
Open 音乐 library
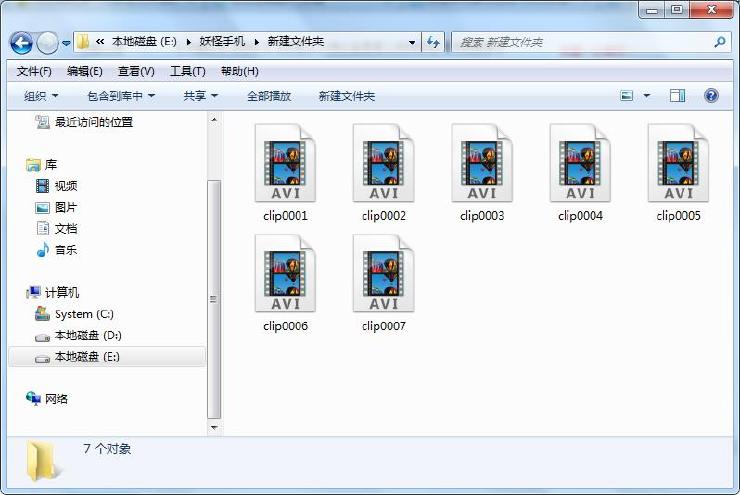57,250
